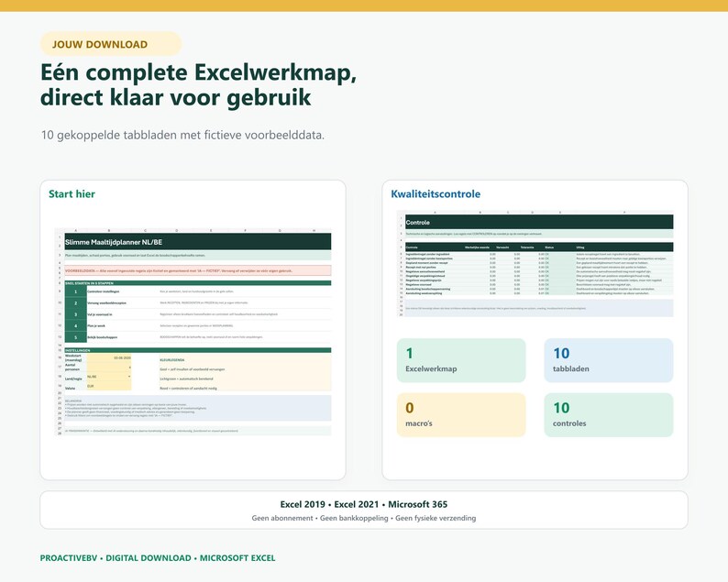
Task: Click the 'Geen fysieke verzending' note
Action: [x=436, y=518]
